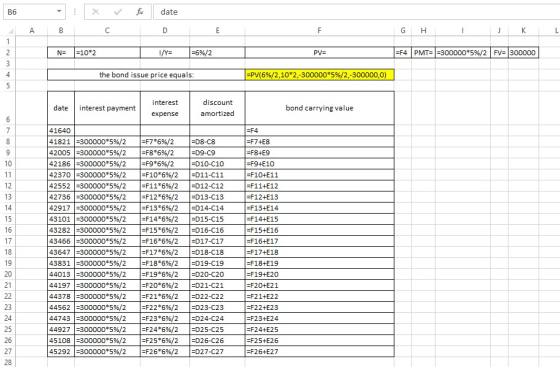560x367 pixels.
Task: Select column D header
Action: click(x=165, y=31)
